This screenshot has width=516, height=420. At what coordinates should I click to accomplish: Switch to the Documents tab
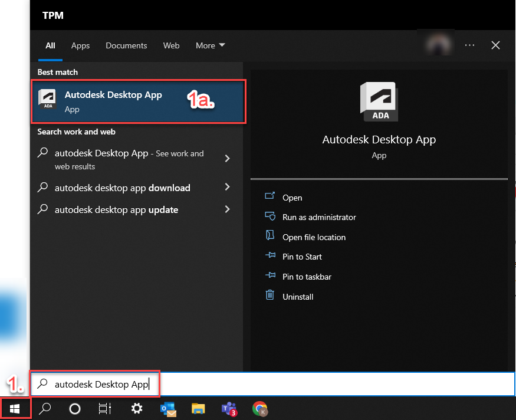pyautogui.click(x=126, y=45)
